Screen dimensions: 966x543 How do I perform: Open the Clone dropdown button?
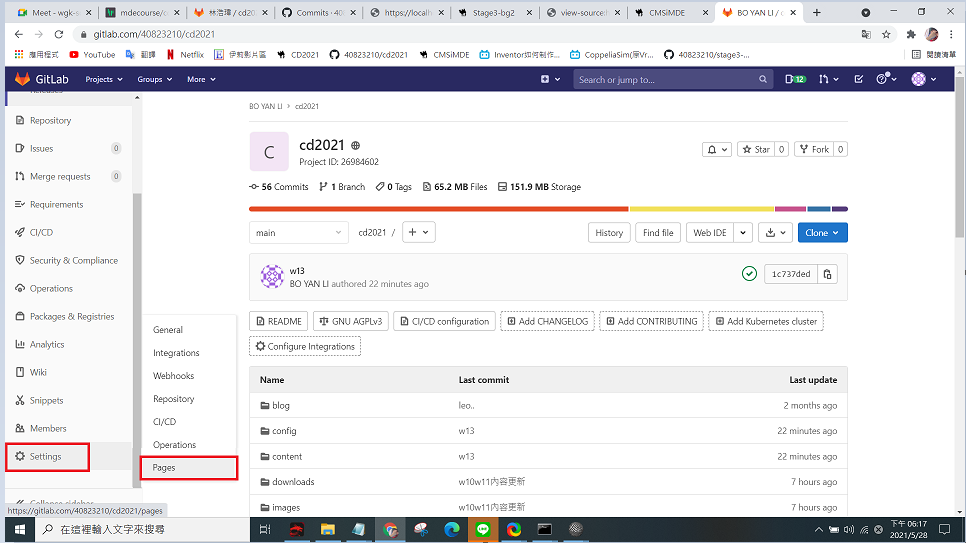coord(822,232)
